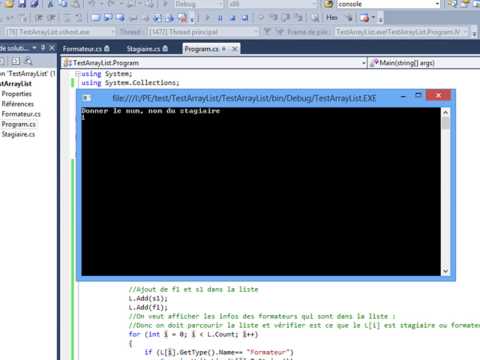
Task: Maximize the TestArrayList.EXE console window
Action: [x=418, y=96]
